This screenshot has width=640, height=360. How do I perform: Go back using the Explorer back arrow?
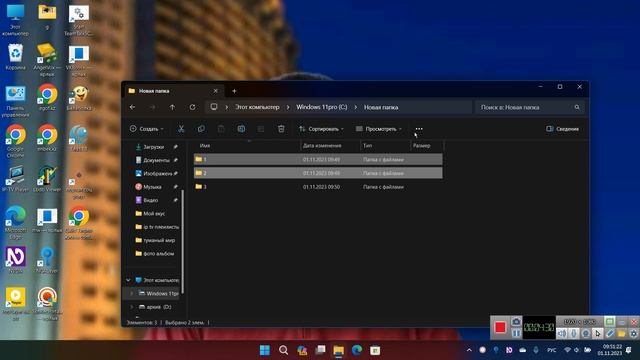[x=133, y=107]
